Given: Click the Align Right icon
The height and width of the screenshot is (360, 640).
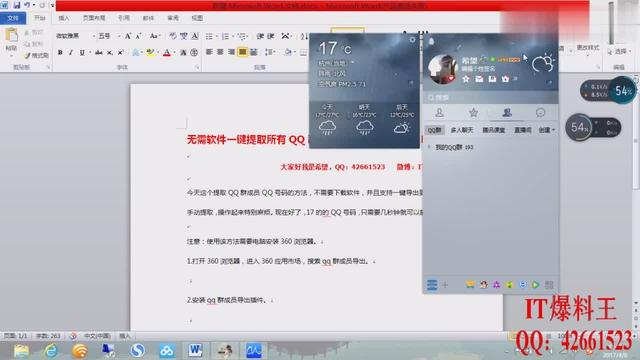Looking at the screenshot, I should point(231,52).
